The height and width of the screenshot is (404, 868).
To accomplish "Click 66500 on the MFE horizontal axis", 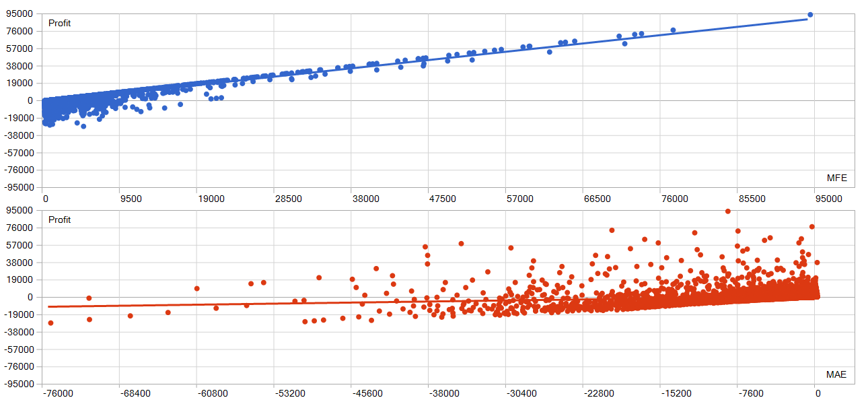I will 597,199.
